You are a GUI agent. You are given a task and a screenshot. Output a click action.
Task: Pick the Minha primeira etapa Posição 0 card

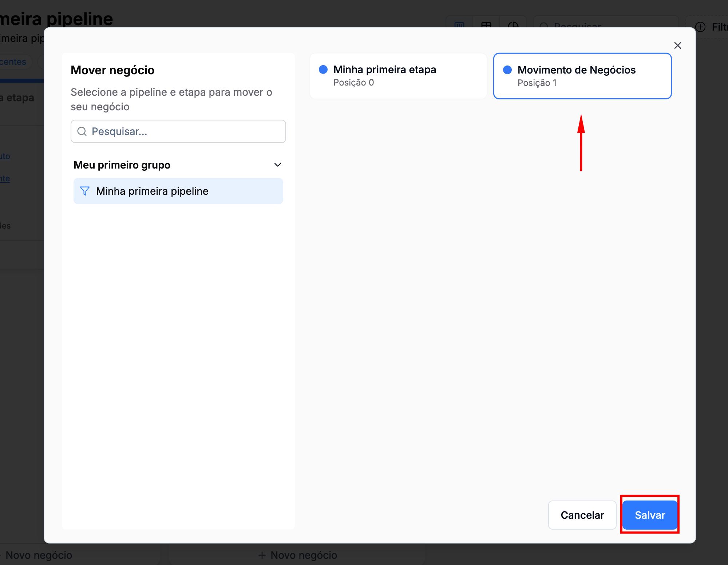click(x=398, y=76)
